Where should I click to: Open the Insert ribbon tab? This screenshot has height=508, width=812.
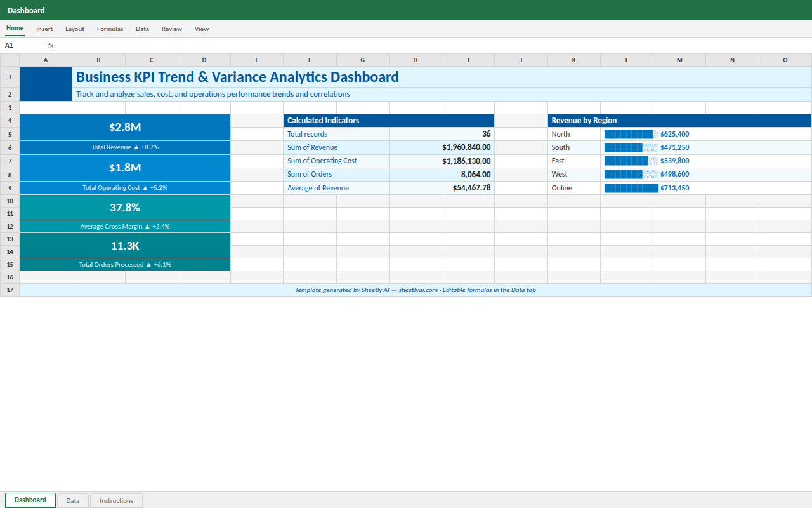pyautogui.click(x=44, y=29)
